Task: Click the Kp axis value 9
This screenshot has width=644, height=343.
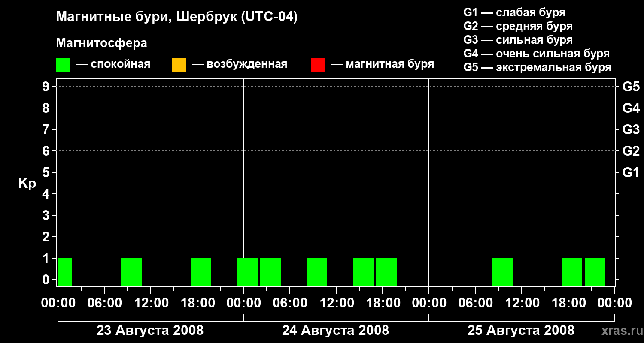Action: [x=47, y=87]
